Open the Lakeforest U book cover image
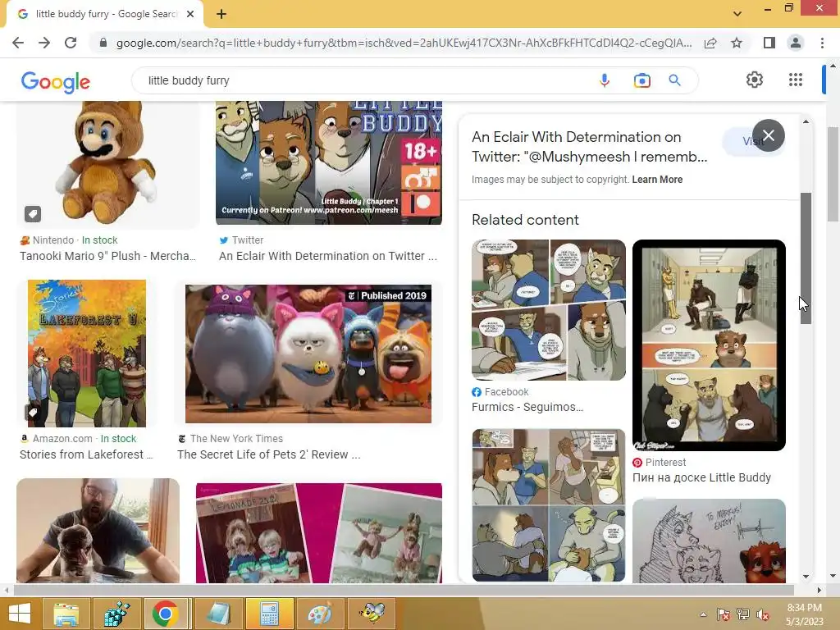Image resolution: width=840 pixels, height=630 pixels. tap(87, 353)
